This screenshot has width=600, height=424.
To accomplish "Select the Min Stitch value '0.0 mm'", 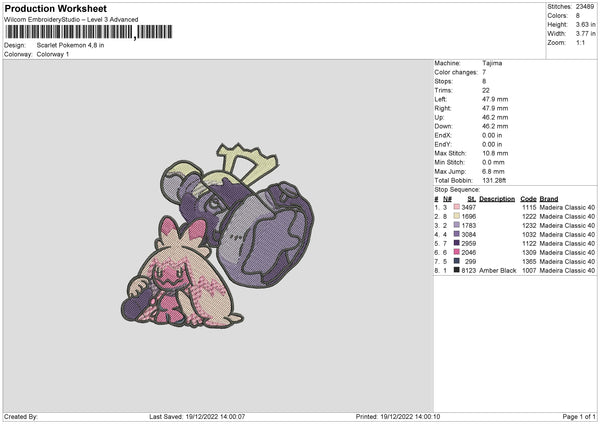I will coord(493,162).
